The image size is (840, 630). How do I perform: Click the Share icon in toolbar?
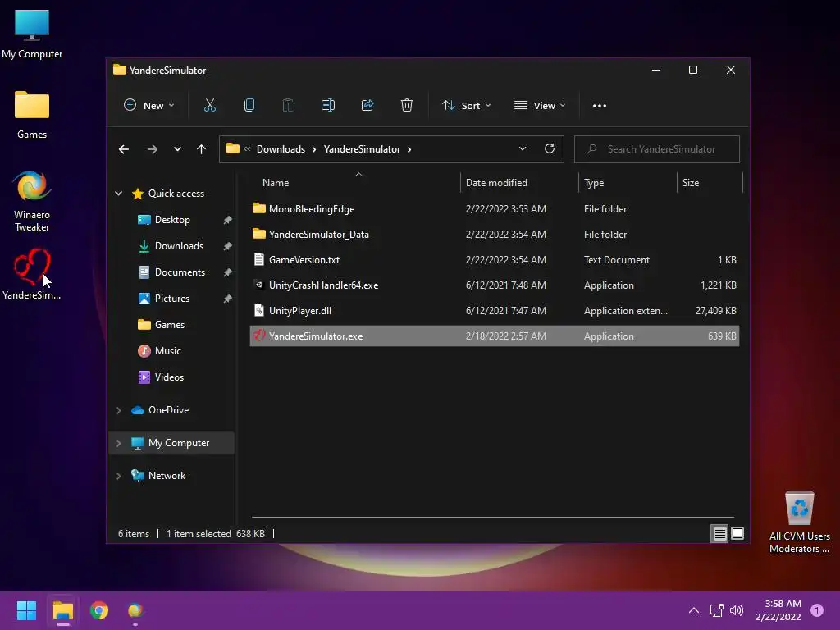point(367,106)
